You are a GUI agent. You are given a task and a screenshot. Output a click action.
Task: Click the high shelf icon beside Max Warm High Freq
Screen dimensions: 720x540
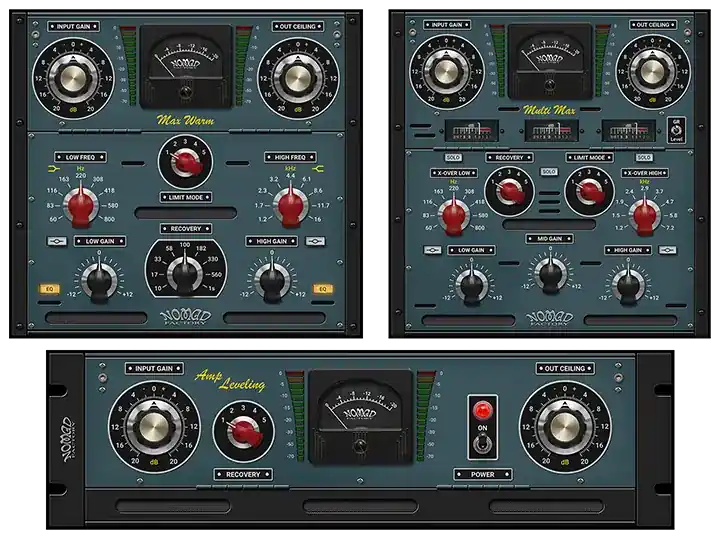(318, 169)
